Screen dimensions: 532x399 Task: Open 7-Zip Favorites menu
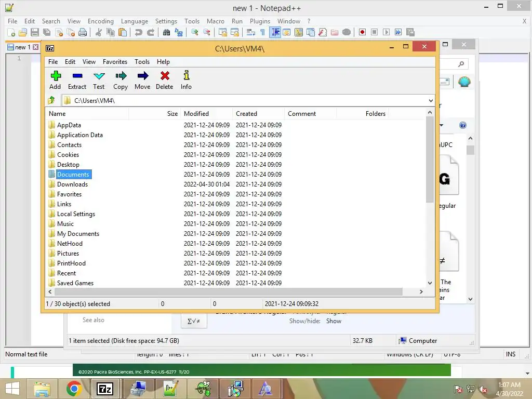pyautogui.click(x=115, y=62)
